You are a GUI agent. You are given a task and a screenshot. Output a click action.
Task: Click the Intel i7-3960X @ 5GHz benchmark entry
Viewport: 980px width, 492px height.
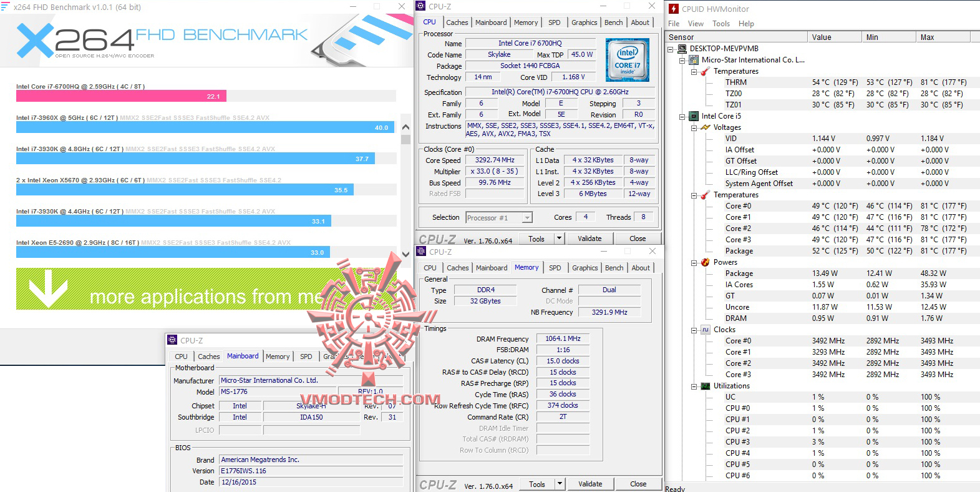click(206, 123)
